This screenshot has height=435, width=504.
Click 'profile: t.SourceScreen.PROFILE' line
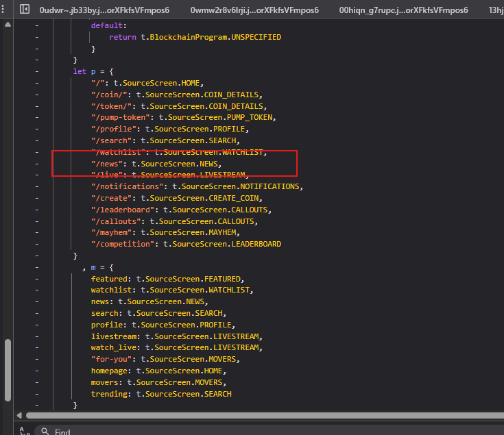(x=163, y=325)
